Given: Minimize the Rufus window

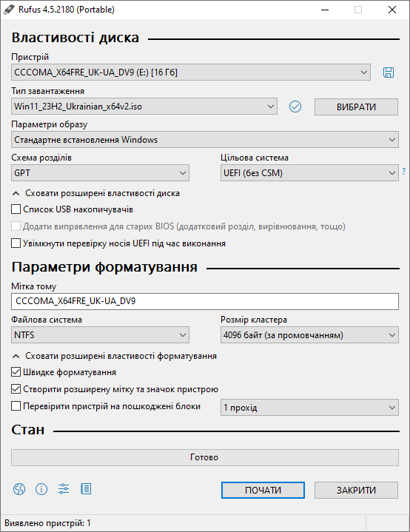Looking at the screenshot, I should click(x=325, y=10).
